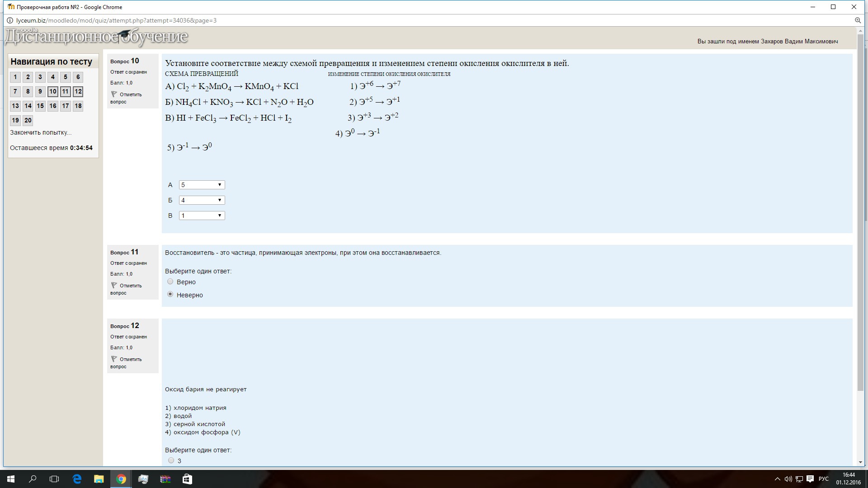Screen dimensions: 868x488
Task: Open Microsoft Edge from the taskbar
Action: tap(77, 479)
